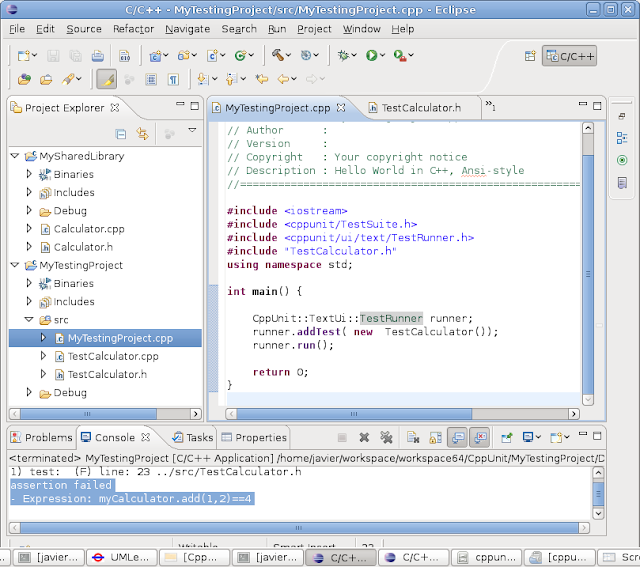This screenshot has height=567, width=640.
Task: Show hidden editor tabs list chevron
Action: click(x=490, y=106)
